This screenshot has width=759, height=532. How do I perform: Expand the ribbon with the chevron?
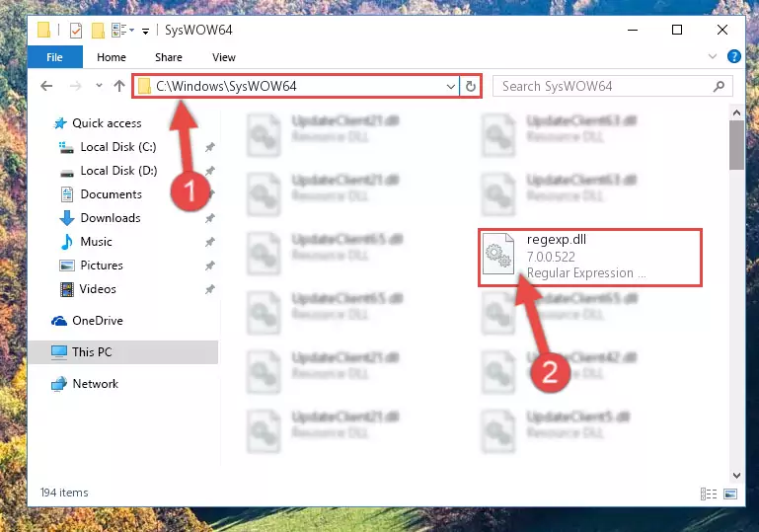point(713,56)
